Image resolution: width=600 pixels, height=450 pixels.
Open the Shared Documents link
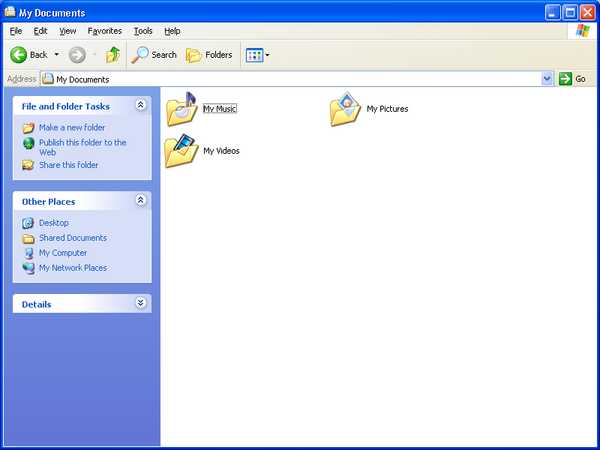tap(73, 238)
